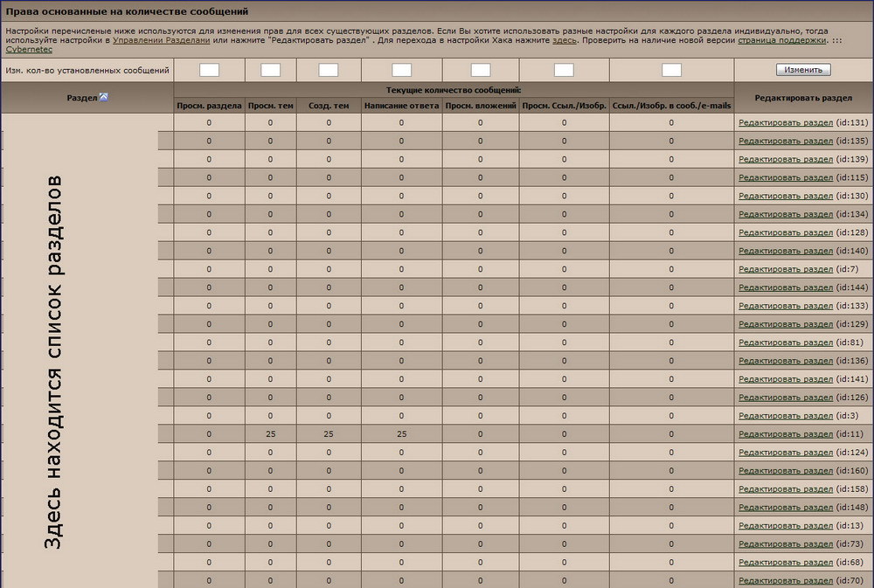
Task: Click the Редактировать раздел column header
Action: coord(803,98)
